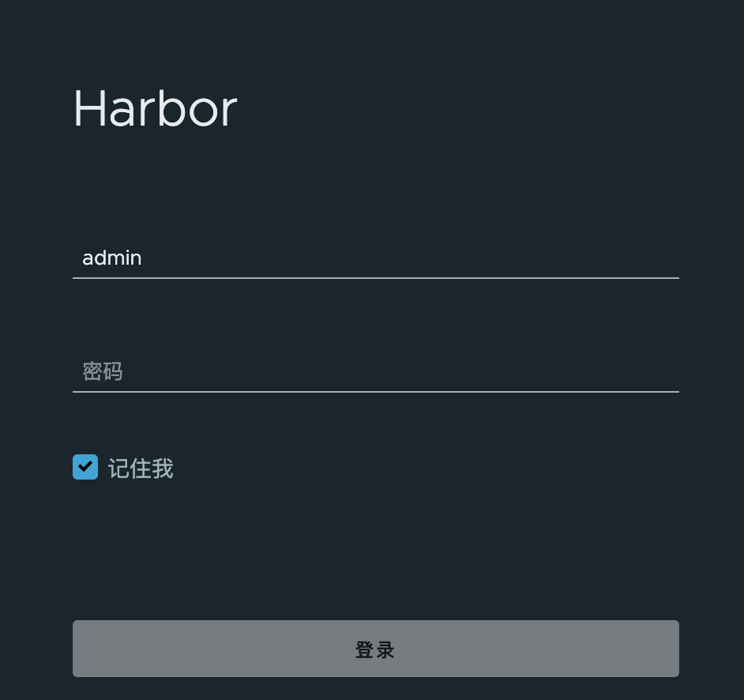
Task: Click the 密码 placeholder text
Action: point(103,371)
